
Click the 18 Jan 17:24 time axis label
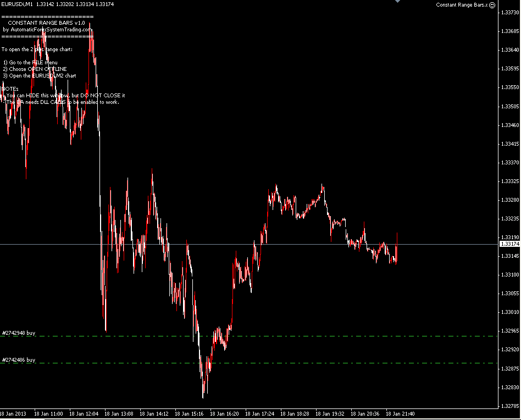(x=259, y=414)
